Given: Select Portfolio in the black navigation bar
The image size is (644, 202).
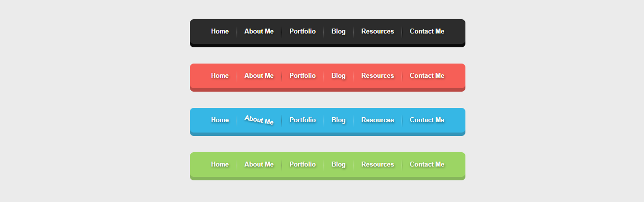Looking at the screenshot, I should tap(303, 32).
